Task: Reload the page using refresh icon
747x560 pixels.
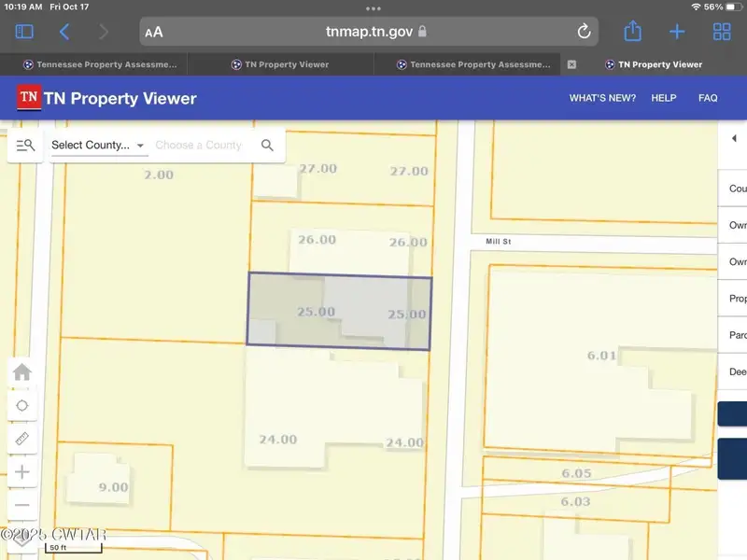Action: pyautogui.click(x=584, y=32)
